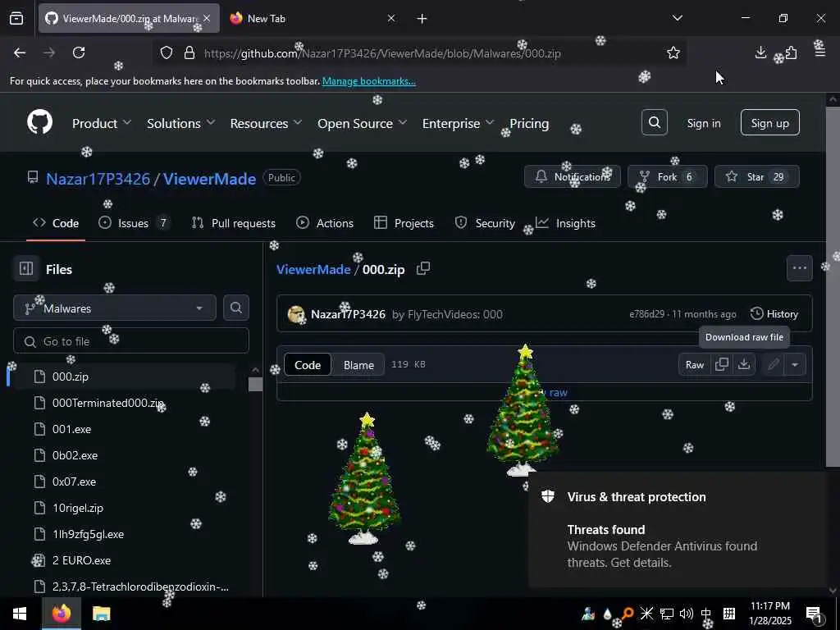Switch to Code view toggle

tap(308, 365)
